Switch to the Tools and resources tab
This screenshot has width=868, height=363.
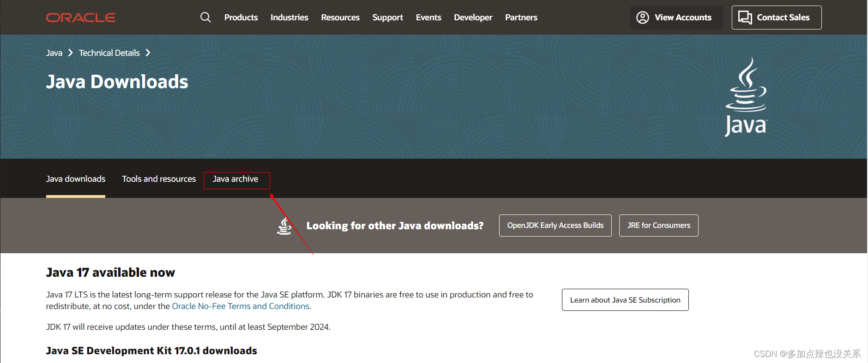pyautogui.click(x=159, y=179)
